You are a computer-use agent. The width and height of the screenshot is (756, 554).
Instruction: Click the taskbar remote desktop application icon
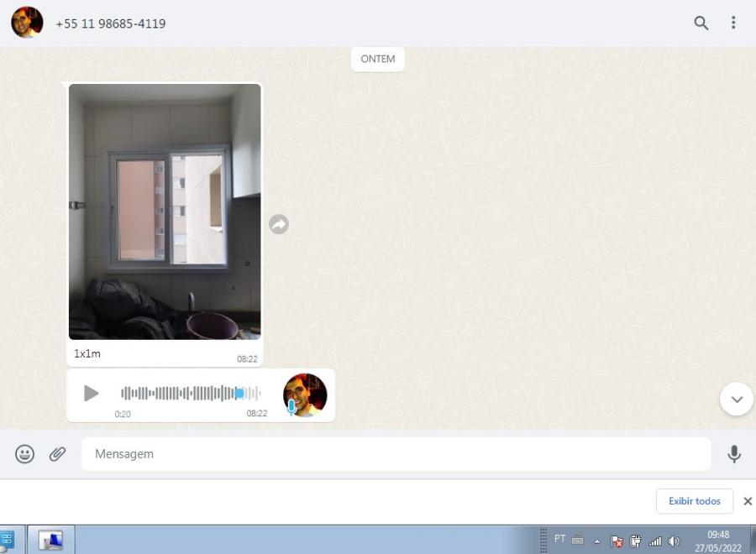(x=51, y=540)
